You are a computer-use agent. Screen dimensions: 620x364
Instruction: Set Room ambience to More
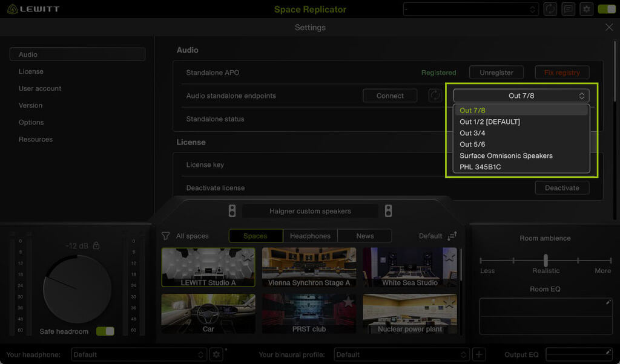(x=610, y=261)
